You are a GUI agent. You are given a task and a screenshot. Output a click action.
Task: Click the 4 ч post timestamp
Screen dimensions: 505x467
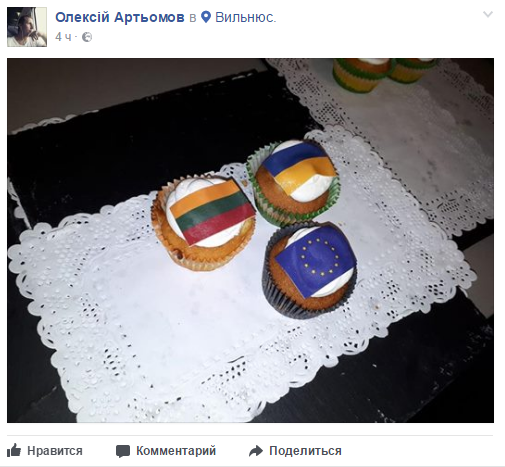coord(63,37)
